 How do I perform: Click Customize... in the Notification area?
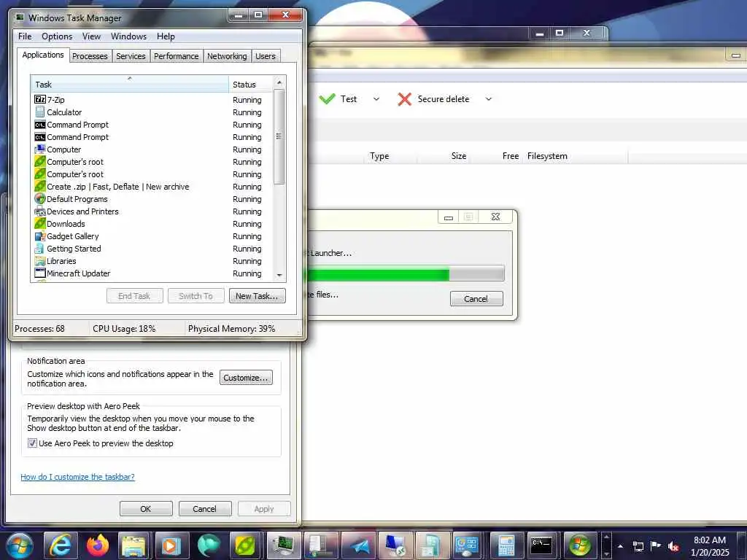[x=246, y=378]
